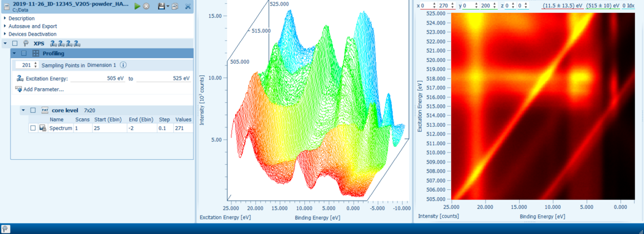Adjust the y maximum stepper showing 200
The height and width of the screenshot is (234, 644).
[489, 6]
